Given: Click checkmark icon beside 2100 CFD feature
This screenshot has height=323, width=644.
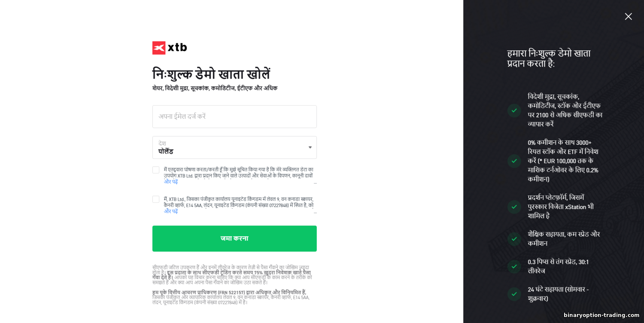Looking at the screenshot, I should tap(514, 110).
